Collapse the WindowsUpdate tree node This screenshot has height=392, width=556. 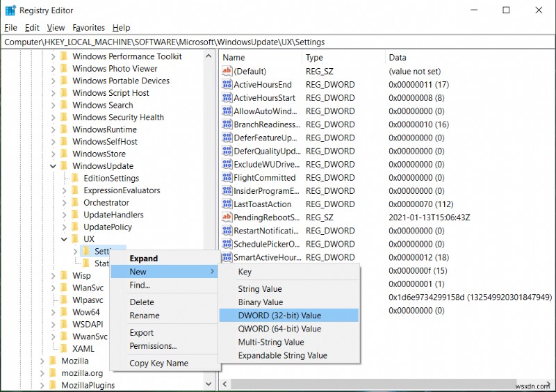pos(53,165)
